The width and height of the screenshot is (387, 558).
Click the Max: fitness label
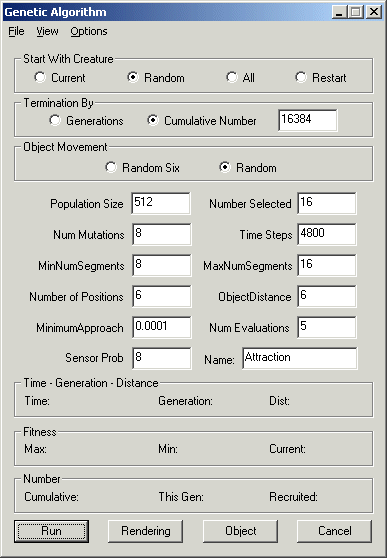pyautogui.click(x=35, y=449)
